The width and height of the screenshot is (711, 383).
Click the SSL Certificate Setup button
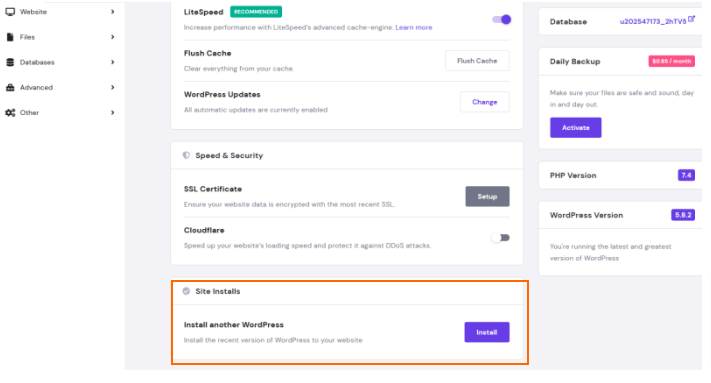click(x=487, y=196)
